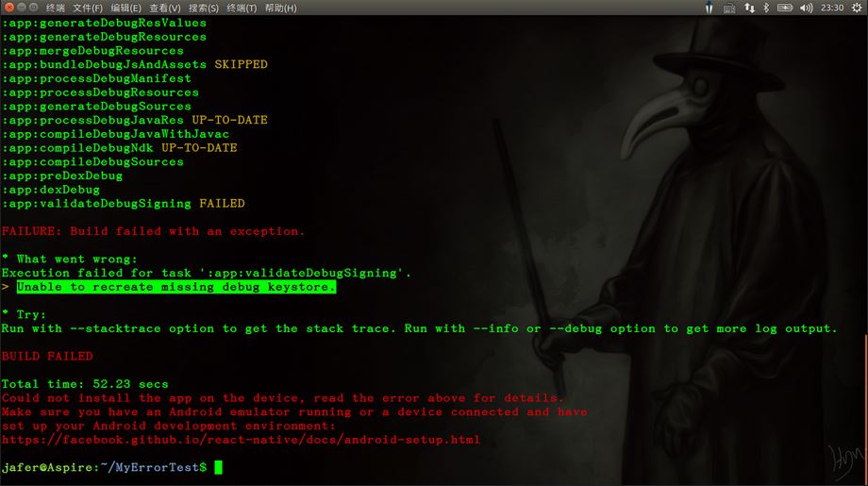Viewport: 868px width, 486px height.
Task: Open the 终端(T) menu
Action: pyautogui.click(x=242, y=8)
